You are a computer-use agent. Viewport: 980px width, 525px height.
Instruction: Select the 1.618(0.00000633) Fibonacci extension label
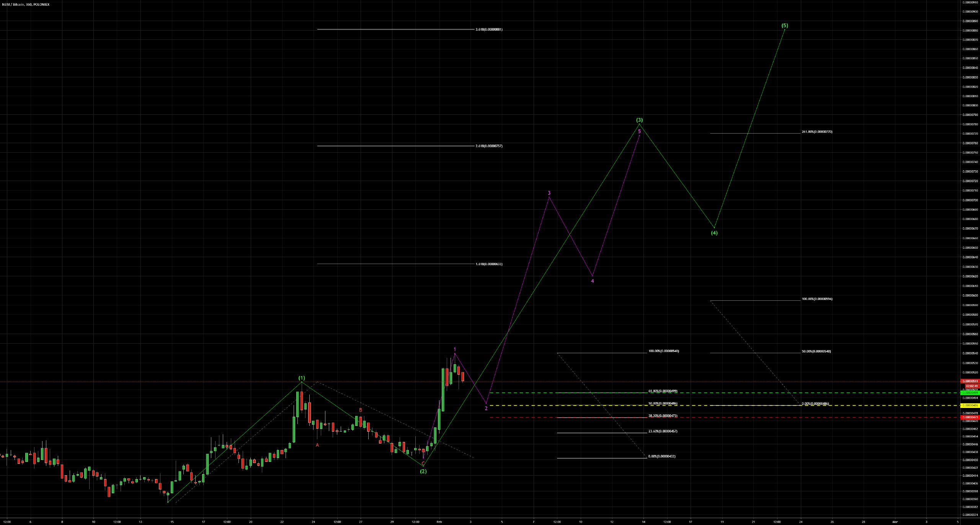click(489, 264)
